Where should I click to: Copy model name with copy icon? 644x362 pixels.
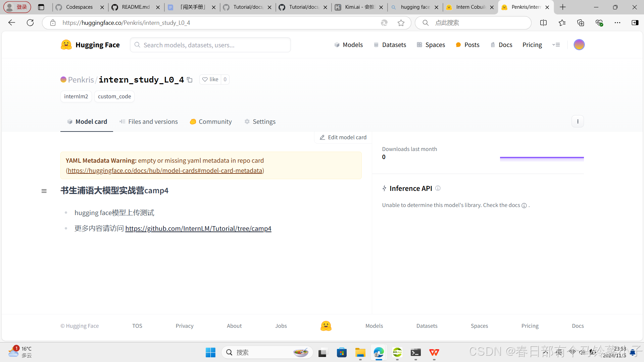(190, 80)
